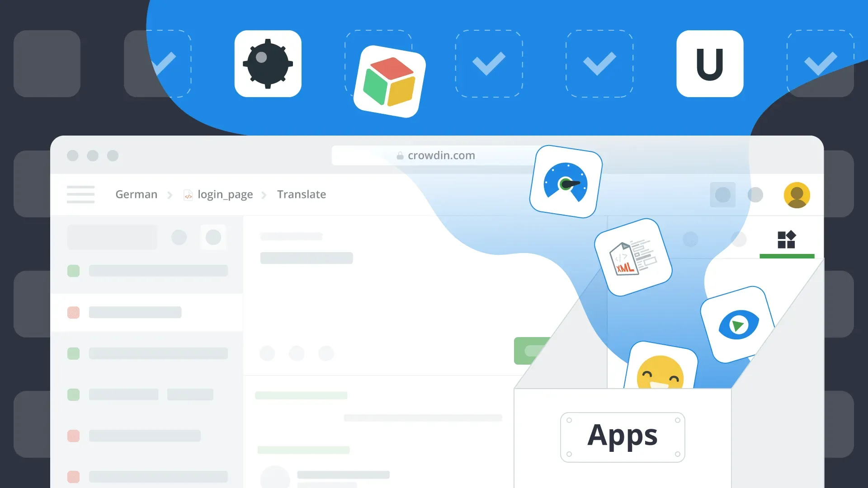
Task: Click the user profile avatar
Action: [x=797, y=195]
